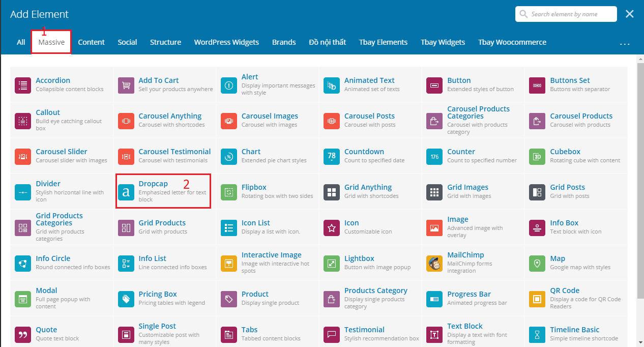Image resolution: width=644 pixels, height=347 pixels.
Task: Click the Carousel Anything icon
Action: pyautogui.click(x=126, y=121)
